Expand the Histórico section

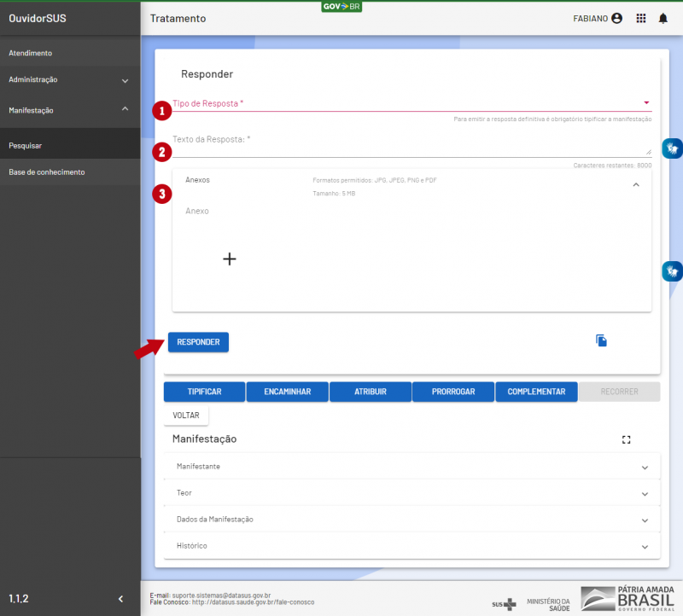412,545
